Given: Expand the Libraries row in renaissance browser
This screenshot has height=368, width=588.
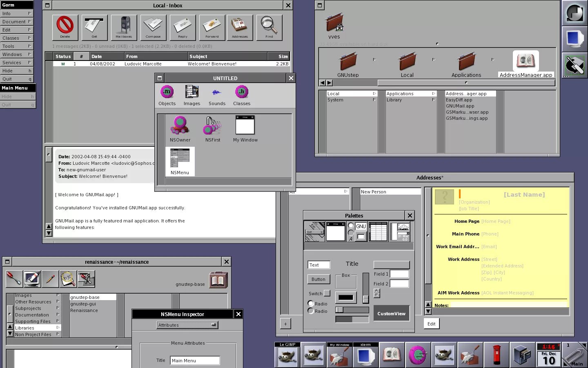Looking at the screenshot, I should (38, 328).
